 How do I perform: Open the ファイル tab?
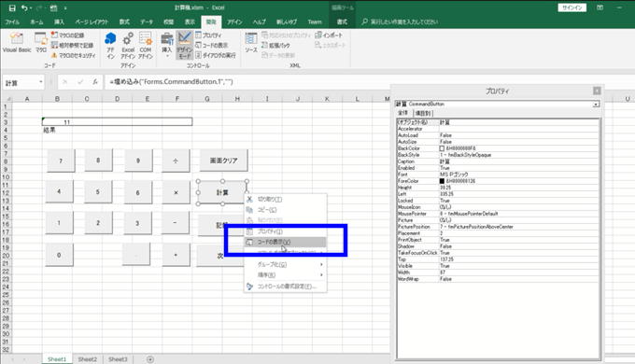(x=12, y=21)
